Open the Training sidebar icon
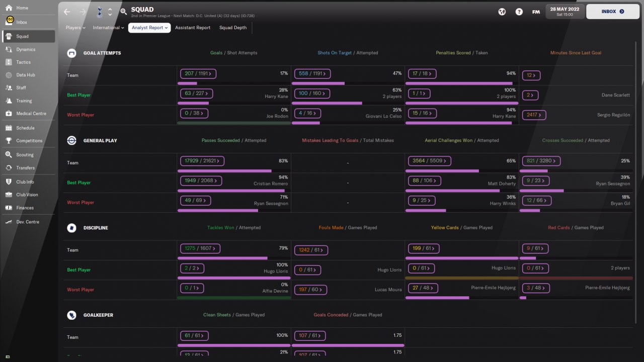Image resolution: width=644 pixels, height=362 pixels. (x=9, y=101)
